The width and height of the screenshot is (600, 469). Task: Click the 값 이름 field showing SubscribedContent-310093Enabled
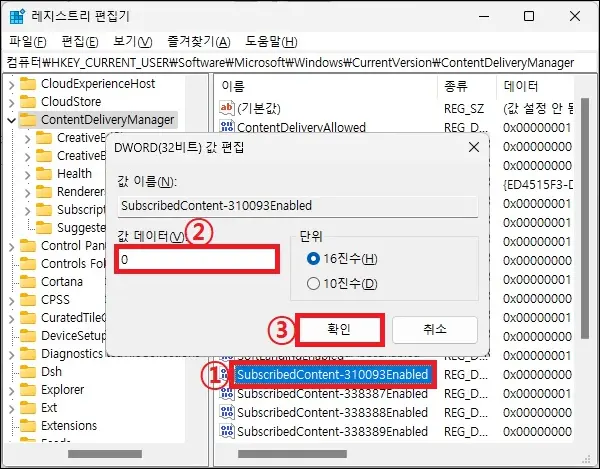tap(298, 206)
